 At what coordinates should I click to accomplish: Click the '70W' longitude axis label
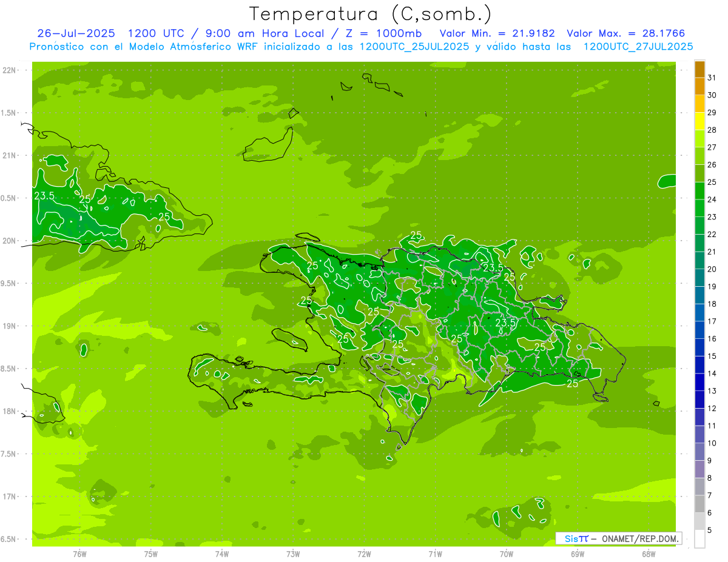(x=507, y=554)
